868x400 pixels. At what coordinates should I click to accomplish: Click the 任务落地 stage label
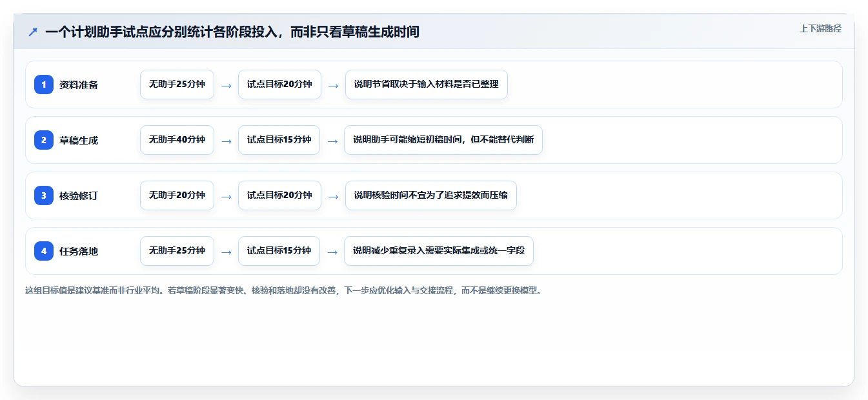[79, 251]
